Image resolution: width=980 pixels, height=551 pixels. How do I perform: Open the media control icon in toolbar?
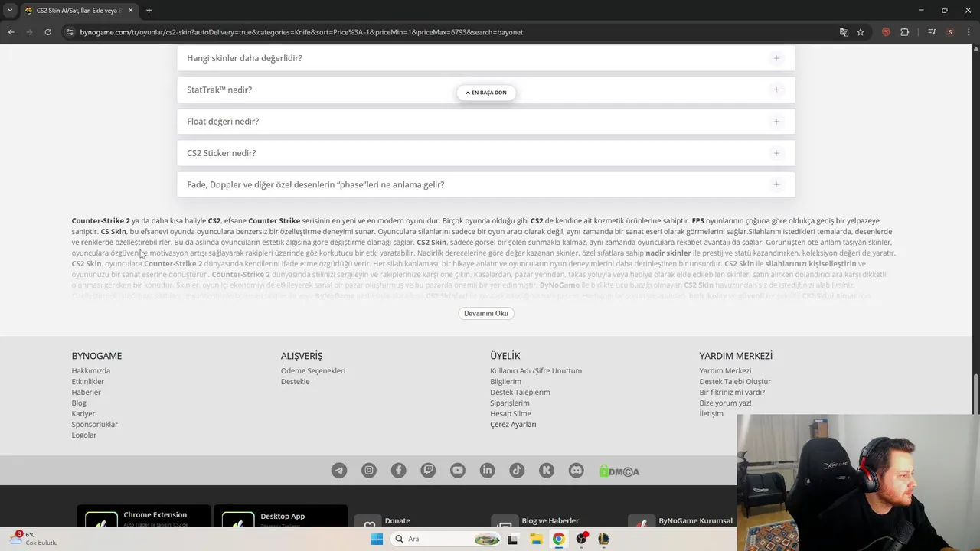coord(932,32)
